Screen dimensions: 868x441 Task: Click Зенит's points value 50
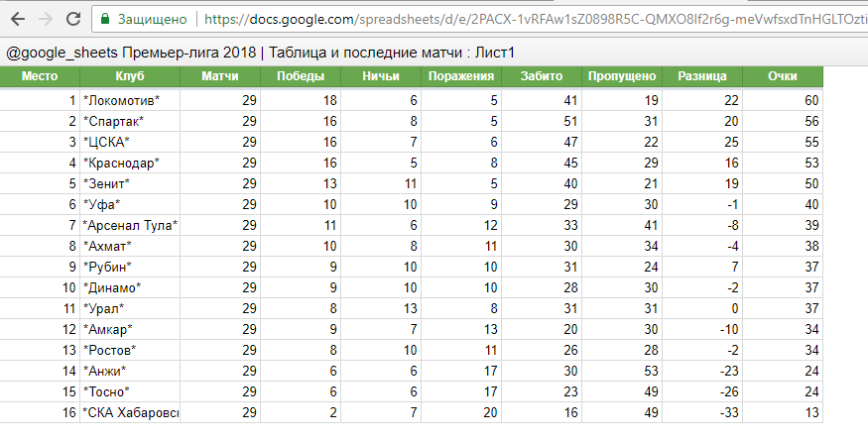(783, 183)
